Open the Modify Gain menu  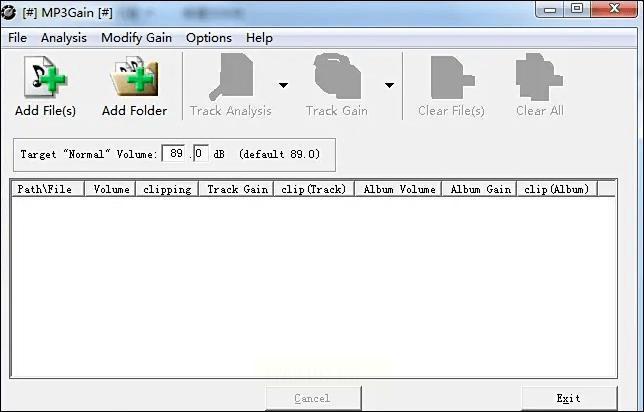[136, 38]
